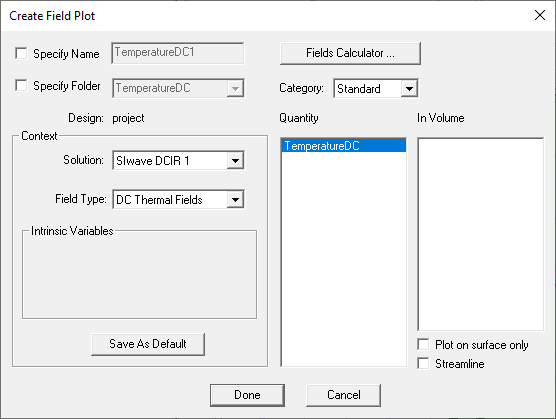Screen dimensions: 556x419
Task: Click the Standard category combo box
Action: tap(376, 88)
